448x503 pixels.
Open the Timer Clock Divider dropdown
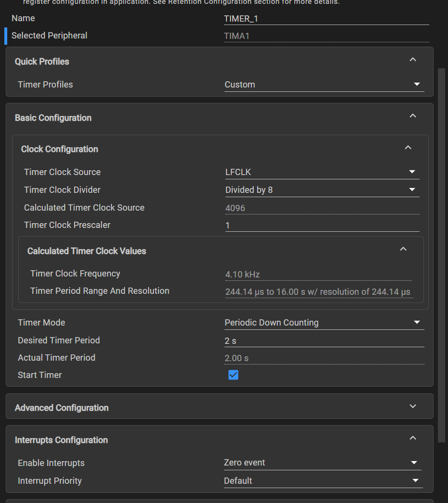coord(322,190)
